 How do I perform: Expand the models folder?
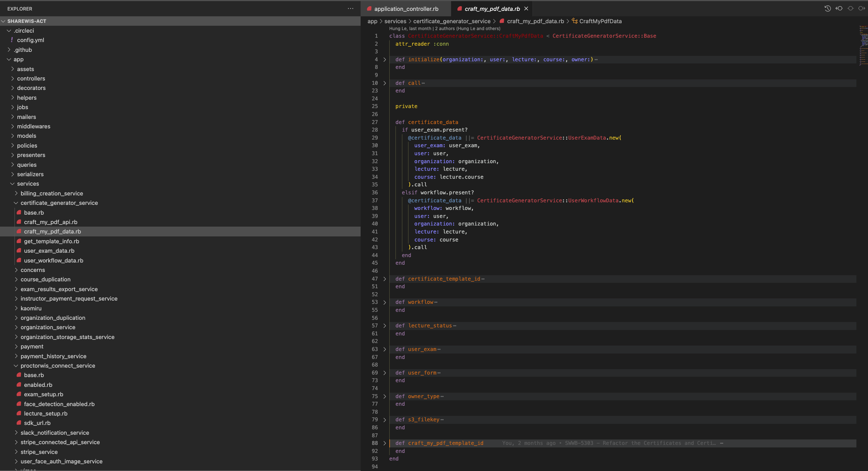(x=180, y=136)
